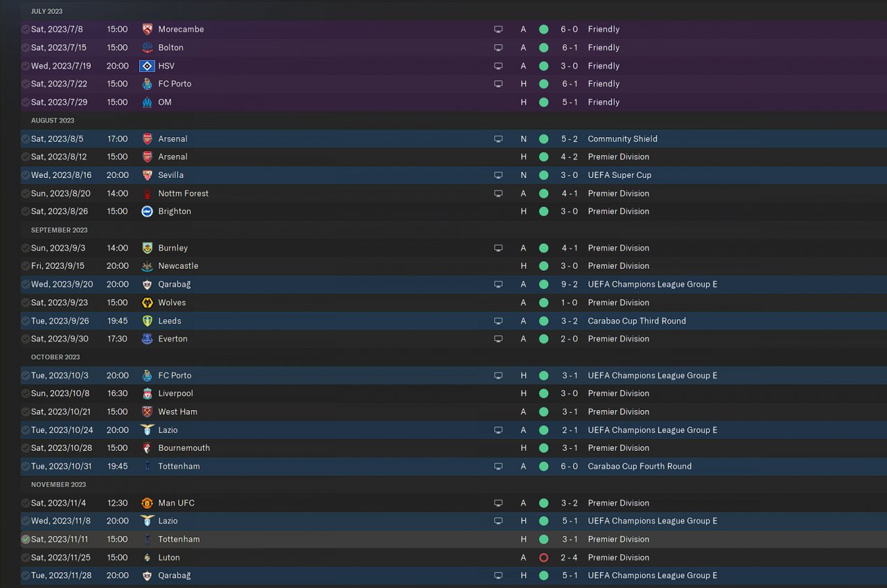Click the TV icon on the Community Shield row
887x588 pixels.
point(498,139)
